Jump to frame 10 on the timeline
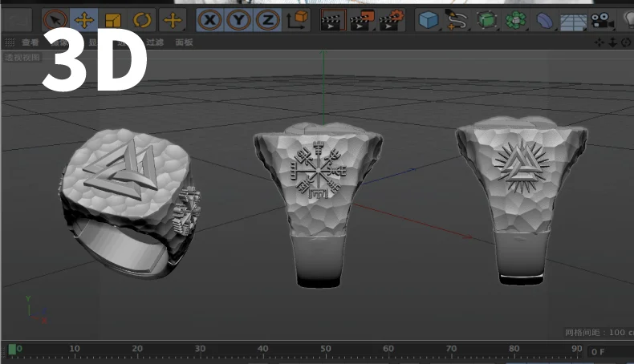This screenshot has width=634, height=364. pos(75,349)
